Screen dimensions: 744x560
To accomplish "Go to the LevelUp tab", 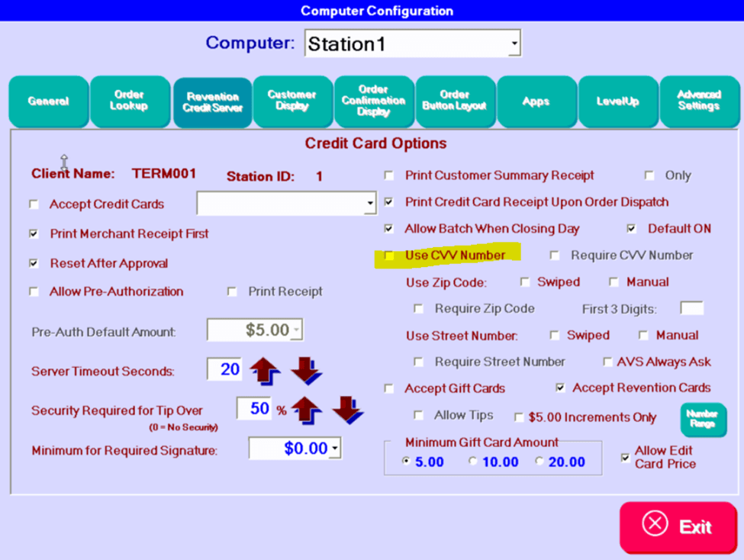I will click(x=618, y=101).
